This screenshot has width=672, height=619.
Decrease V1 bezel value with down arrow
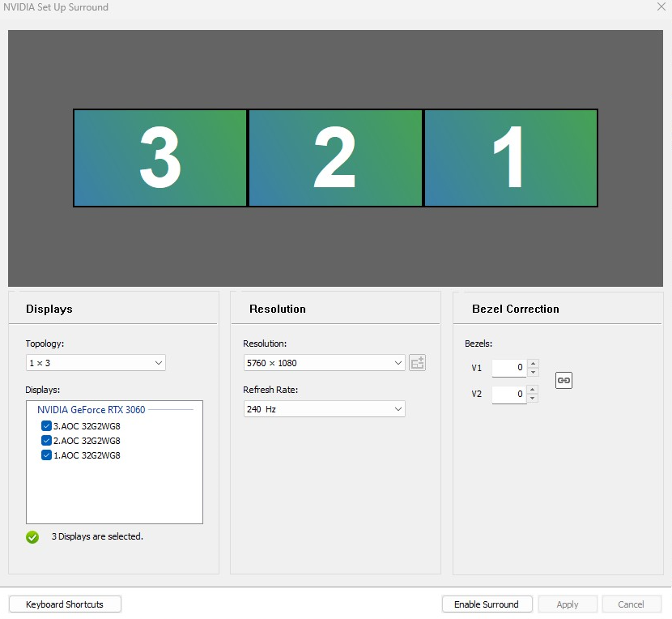point(533,372)
